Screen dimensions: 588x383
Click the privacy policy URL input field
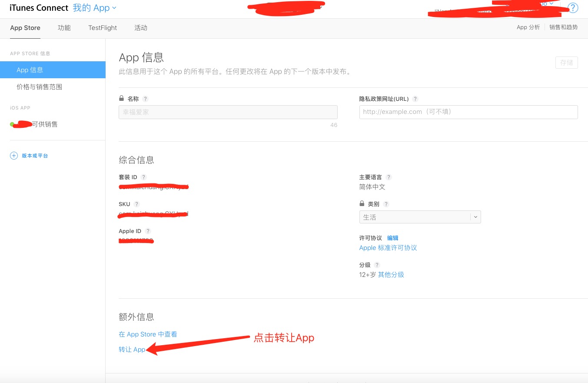(468, 112)
